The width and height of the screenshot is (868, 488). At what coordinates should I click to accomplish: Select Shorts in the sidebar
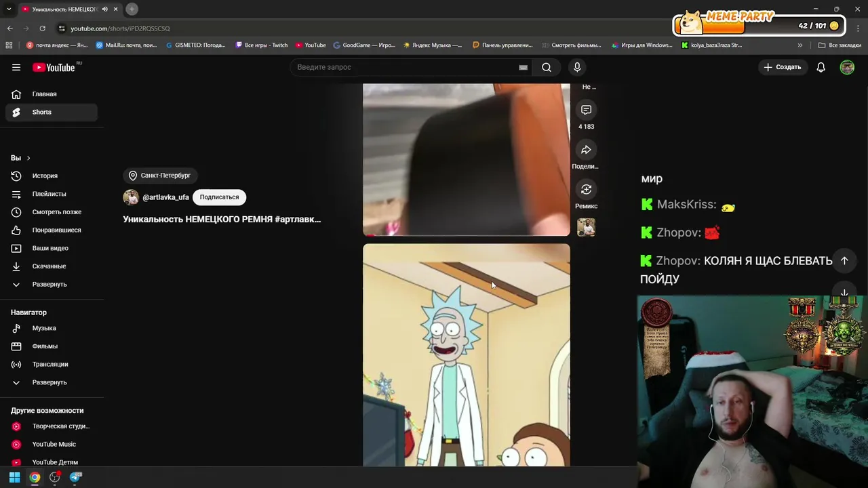tap(52, 112)
